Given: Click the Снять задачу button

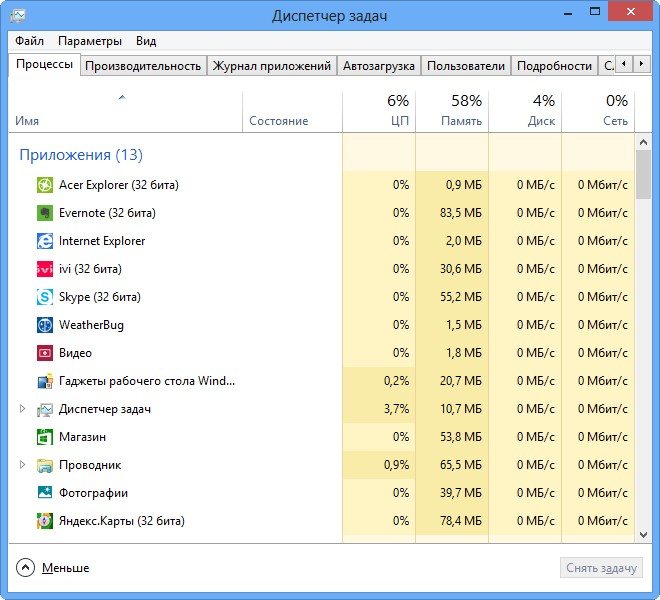Looking at the screenshot, I should (x=601, y=568).
